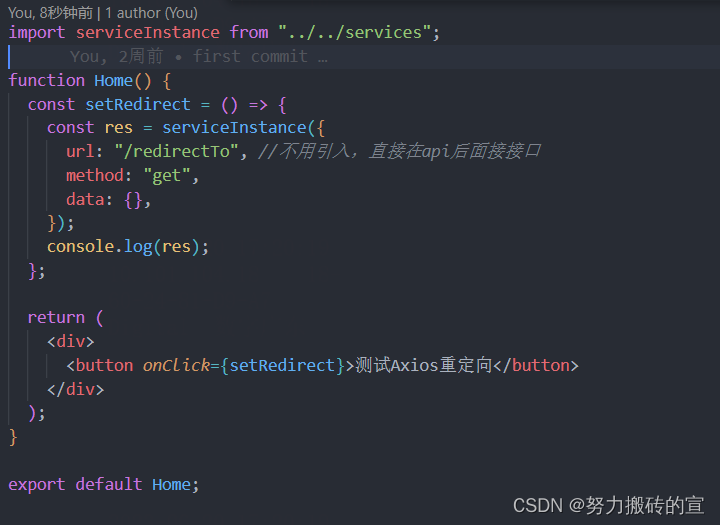Click the opening div tag
The height and width of the screenshot is (525, 720).
tap(71, 341)
